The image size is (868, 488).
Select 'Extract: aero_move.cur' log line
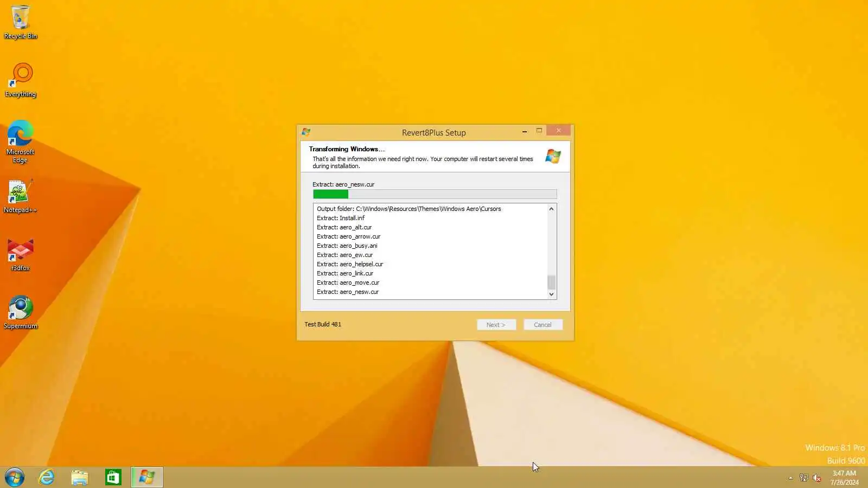click(x=348, y=282)
